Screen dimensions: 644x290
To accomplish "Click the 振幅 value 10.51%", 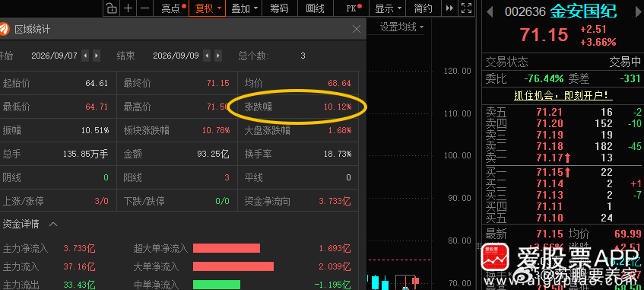I will [x=95, y=131].
